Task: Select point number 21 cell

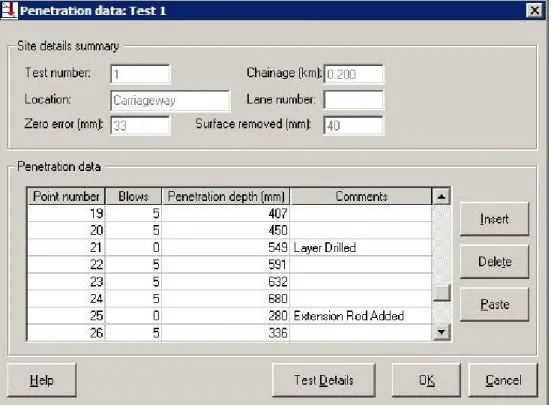Action: (66, 247)
